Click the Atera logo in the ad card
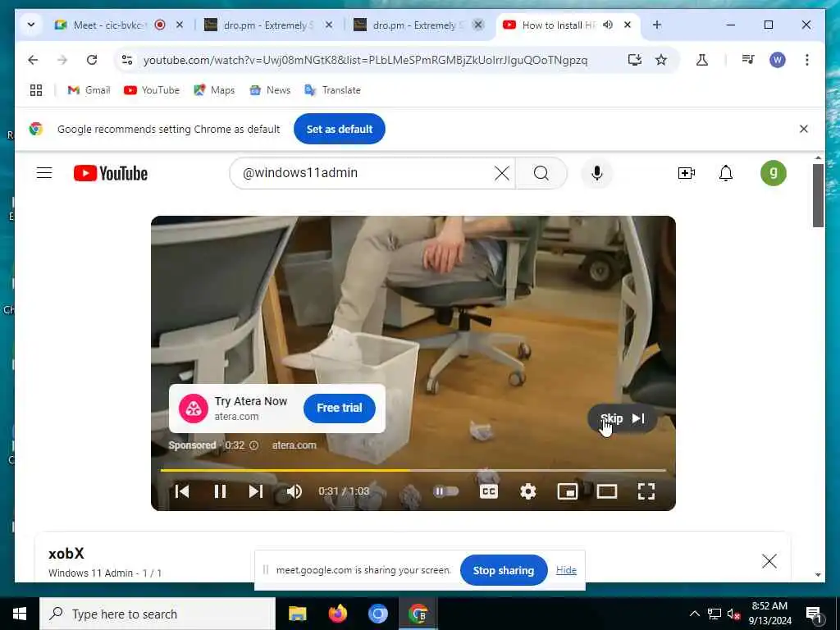 point(194,409)
